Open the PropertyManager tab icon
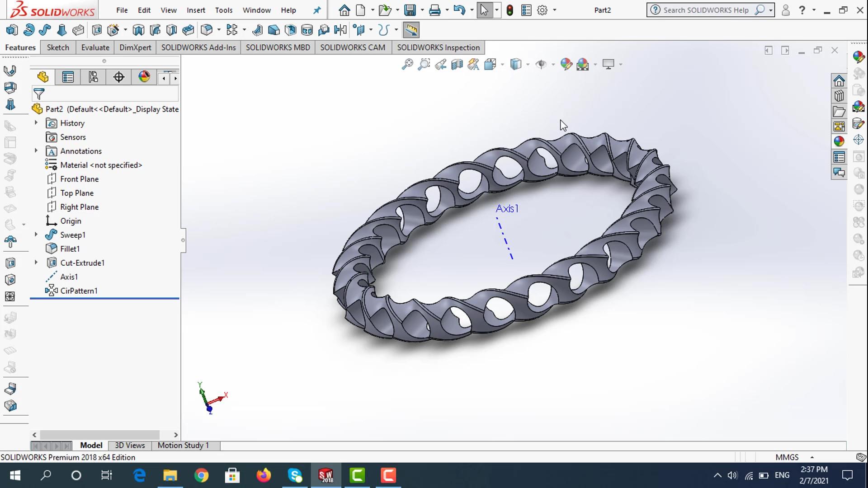868x488 pixels. coord(68,77)
